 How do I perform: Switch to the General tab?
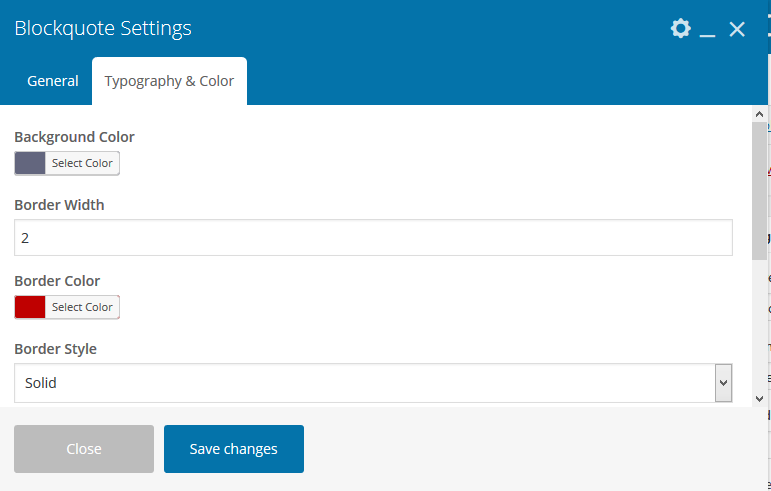pos(53,81)
